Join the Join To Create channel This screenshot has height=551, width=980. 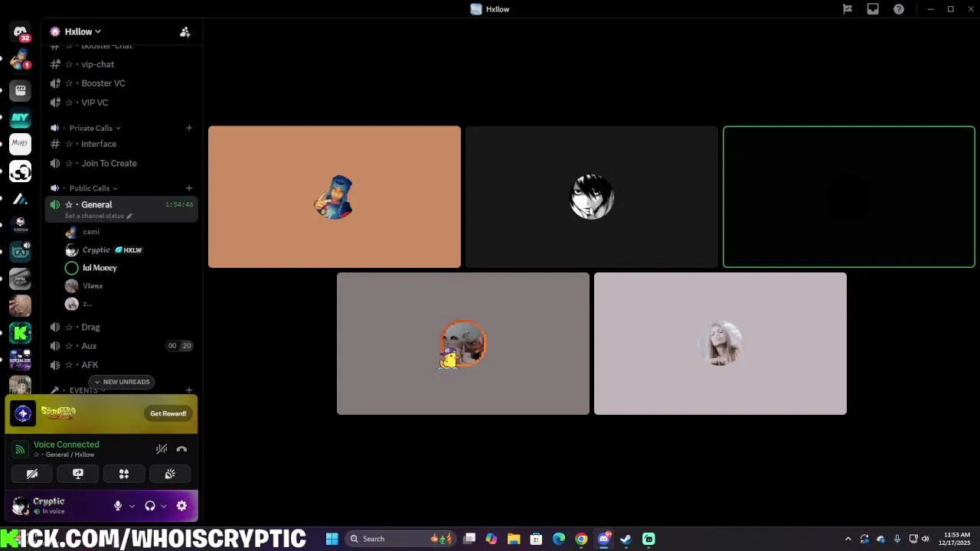point(122,163)
